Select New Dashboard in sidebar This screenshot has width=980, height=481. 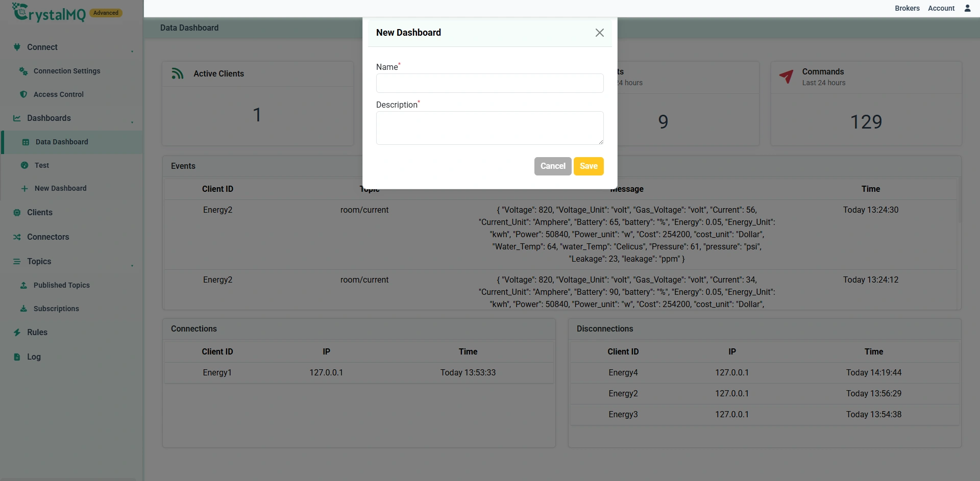61,188
